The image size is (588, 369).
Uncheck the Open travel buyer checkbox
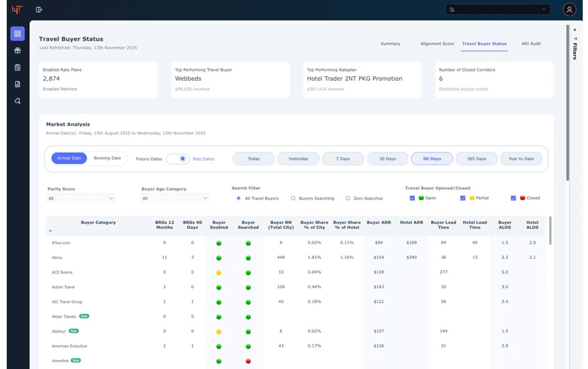[412, 198]
